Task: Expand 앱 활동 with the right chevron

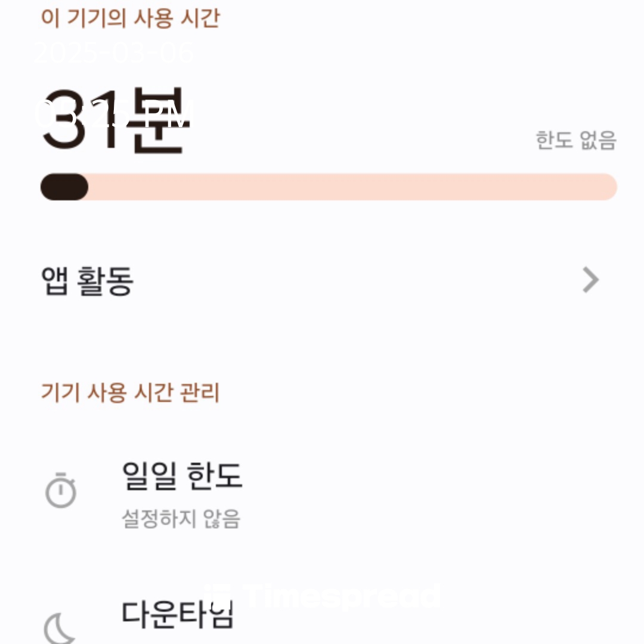Action: [x=590, y=280]
